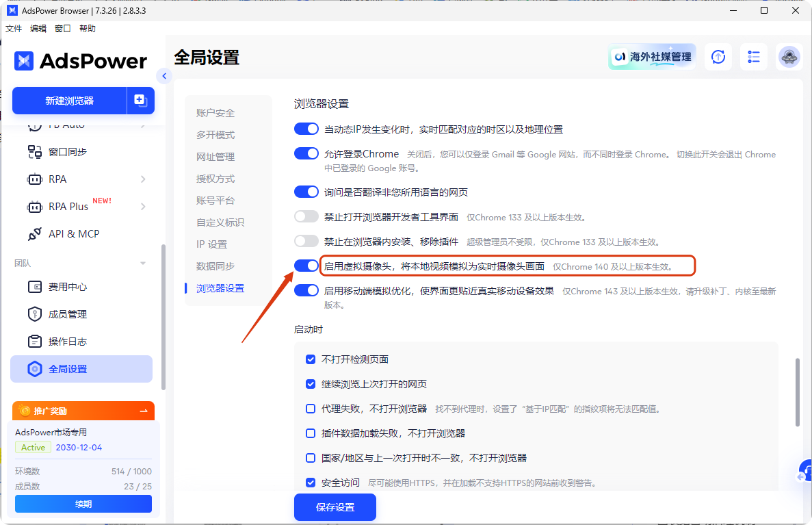Open the 窗口同步 sidebar icon
Screen dimensions: 812x525
(x=55, y=151)
